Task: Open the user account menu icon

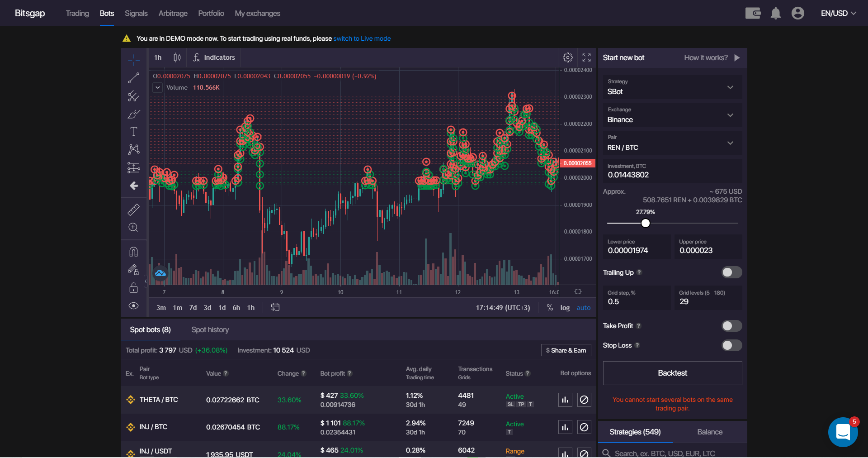Action: [x=798, y=13]
